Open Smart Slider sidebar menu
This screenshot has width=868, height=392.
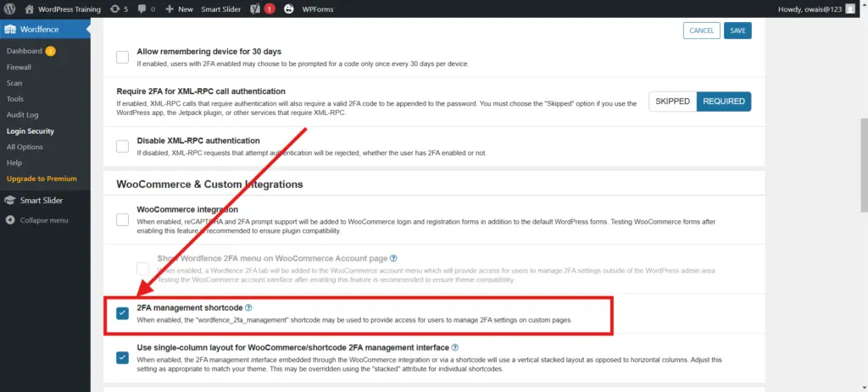[42, 200]
